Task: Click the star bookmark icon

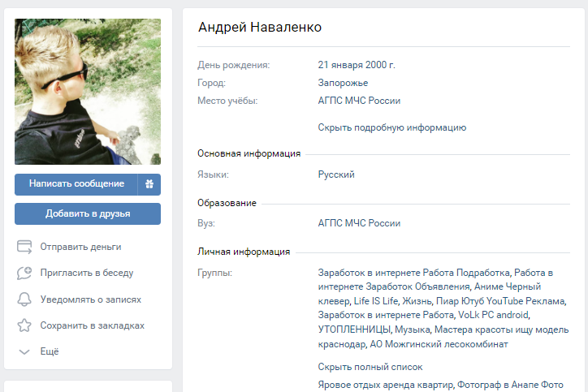Action: coord(24,325)
